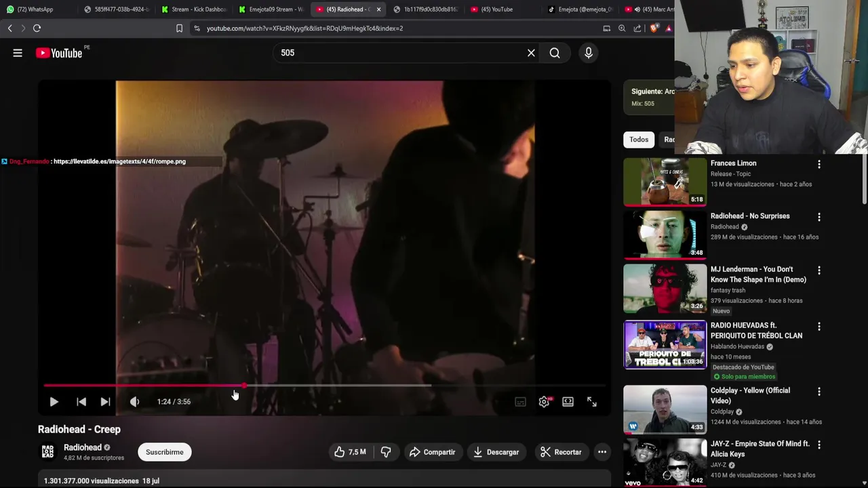Screen dimensions: 868x488
Task: Switch to the (45) YouTube tab
Action: (x=502, y=9)
